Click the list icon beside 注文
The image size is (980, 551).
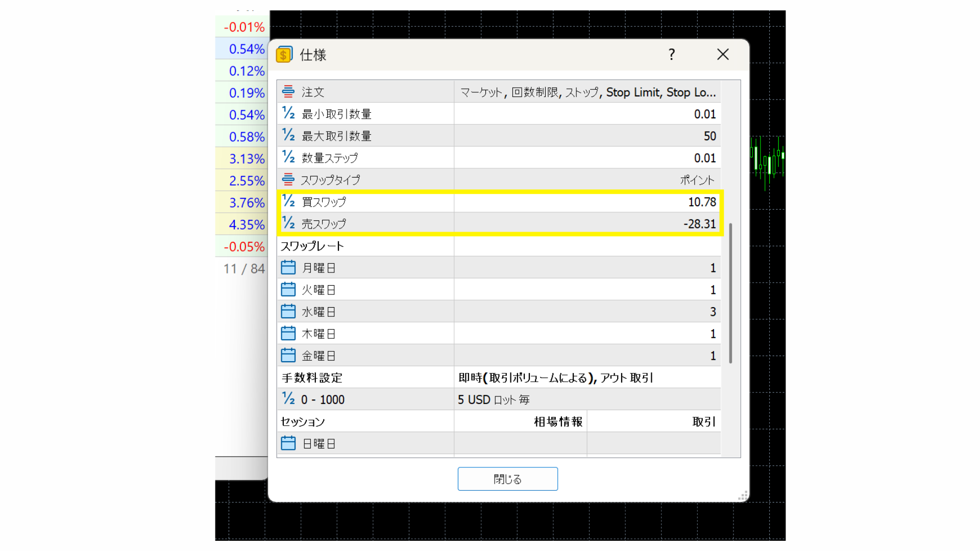pyautogui.click(x=288, y=92)
